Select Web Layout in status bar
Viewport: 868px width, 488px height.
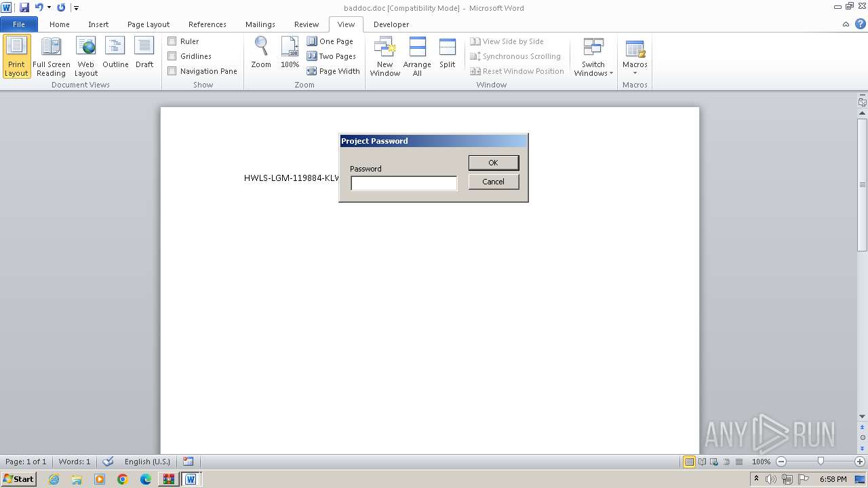[x=713, y=462]
